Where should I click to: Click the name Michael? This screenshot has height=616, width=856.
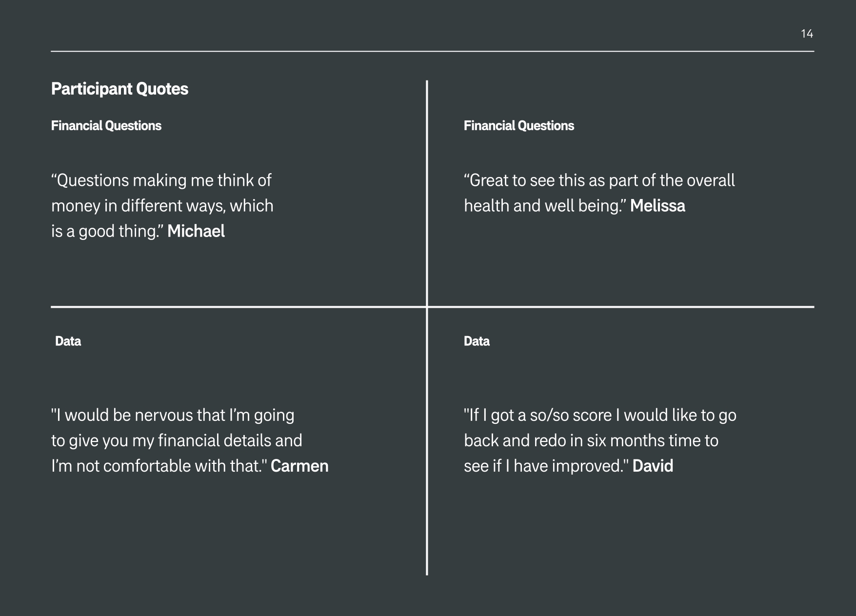pos(196,231)
